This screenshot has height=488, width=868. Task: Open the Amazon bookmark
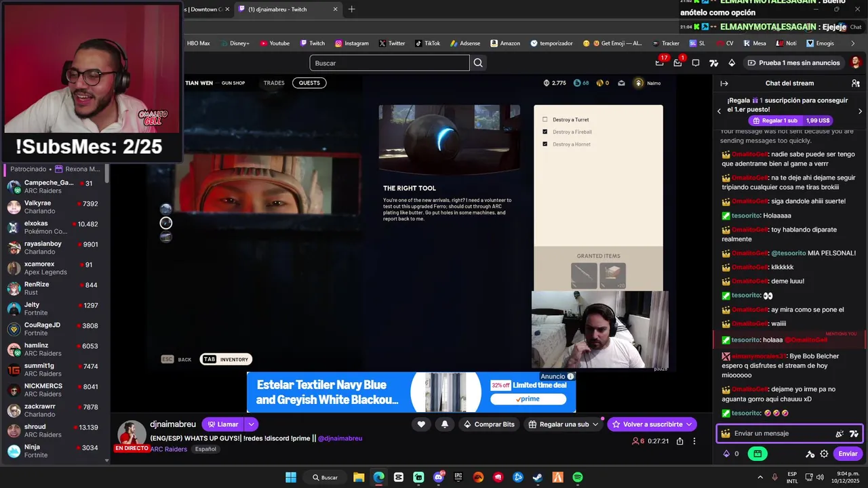[505, 43]
